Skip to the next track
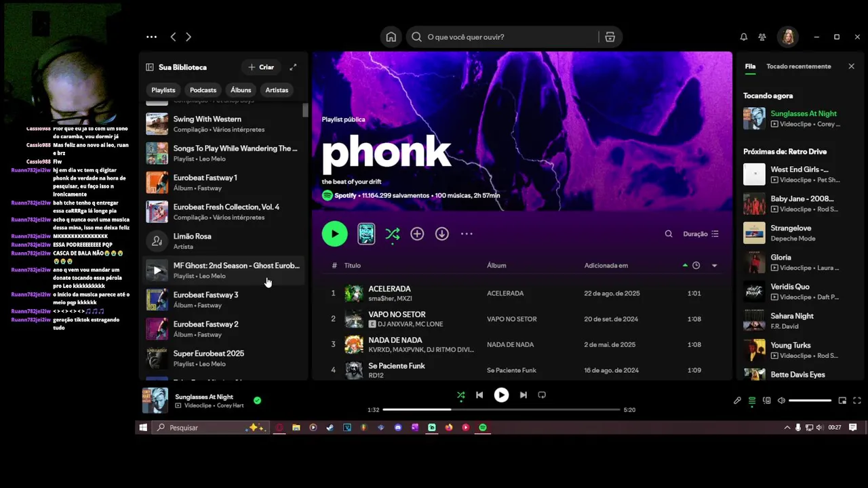Screen dimensions: 868x488 point(523,395)
